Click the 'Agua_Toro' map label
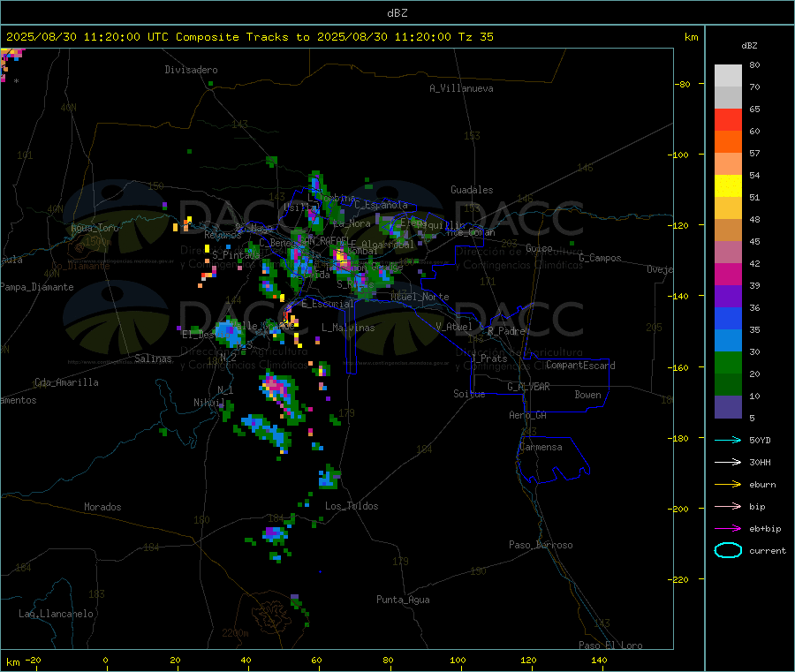 (95, 228)
